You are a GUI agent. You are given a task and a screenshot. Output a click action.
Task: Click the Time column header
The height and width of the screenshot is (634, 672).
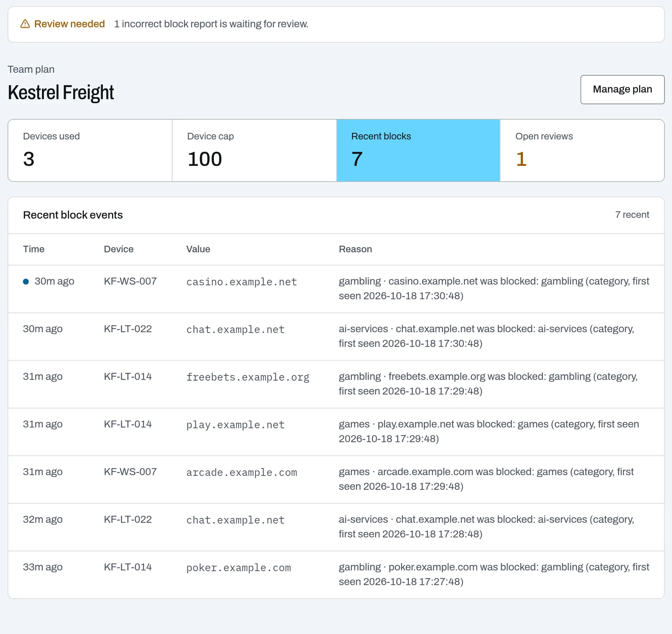click(x=34, y=249)
